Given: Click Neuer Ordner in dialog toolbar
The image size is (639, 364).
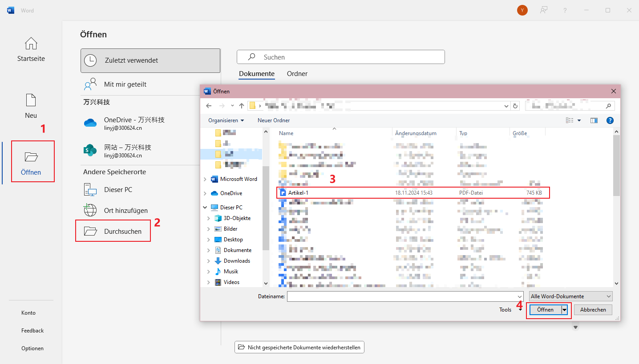Looking at the screenshot, I should [x=274, y=120].
